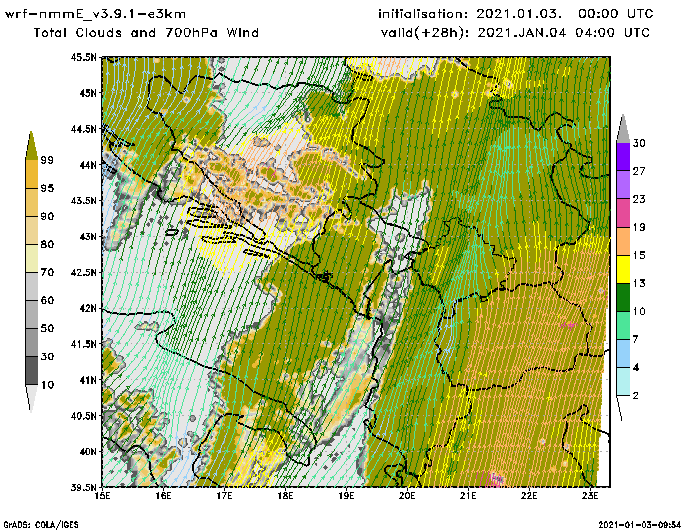This screenshot has height=530, width=700.
Task: Click the 23E longitude axis label
Action: tap(590, 496)
